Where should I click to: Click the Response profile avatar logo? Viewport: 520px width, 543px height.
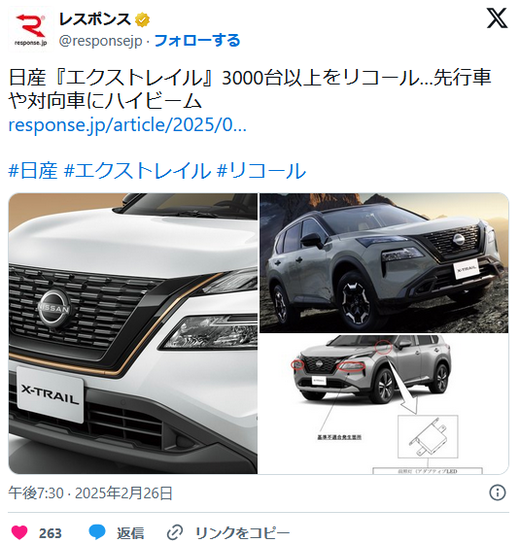pyautogui.click(x=30, y=30)
